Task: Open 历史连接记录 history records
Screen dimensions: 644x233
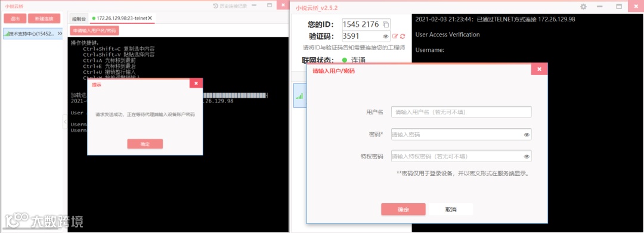Action: pos(230,6)
